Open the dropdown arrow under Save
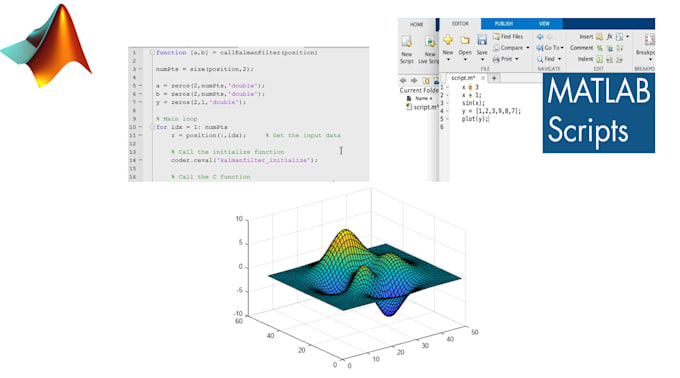The width and height of the screenshot is (680, 378). point(483,60)
